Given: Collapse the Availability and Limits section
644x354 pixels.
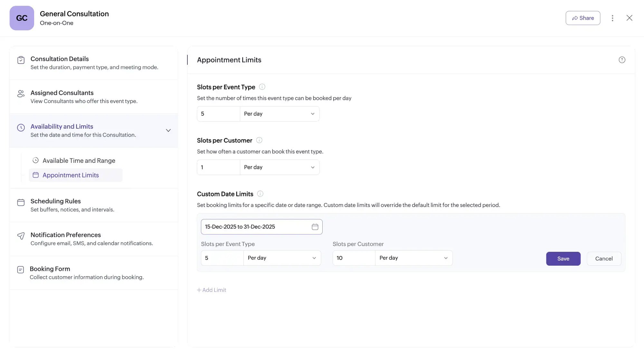Looking at the screenshot, I should pos(168,131).
